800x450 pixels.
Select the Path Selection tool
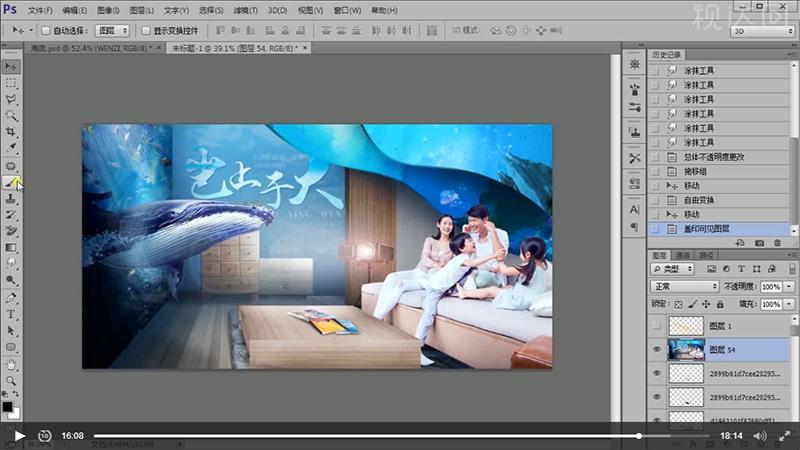coord(10,331)
